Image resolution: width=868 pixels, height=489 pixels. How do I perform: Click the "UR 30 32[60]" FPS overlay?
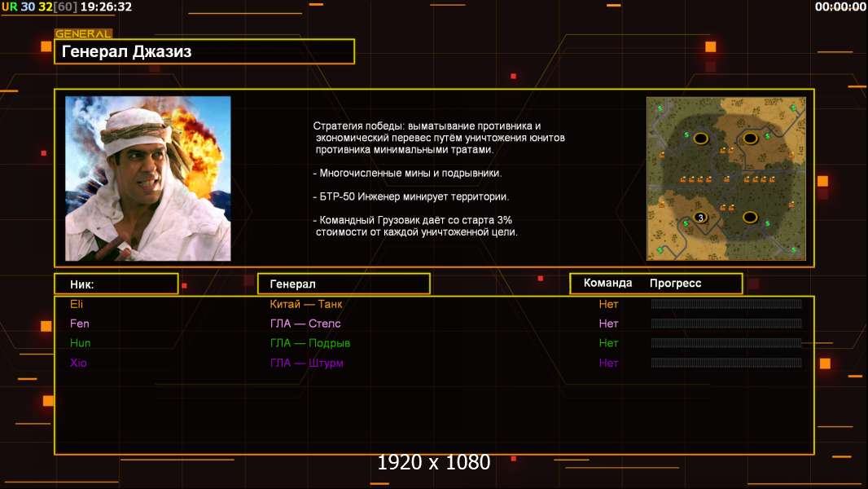coord(39,7)
